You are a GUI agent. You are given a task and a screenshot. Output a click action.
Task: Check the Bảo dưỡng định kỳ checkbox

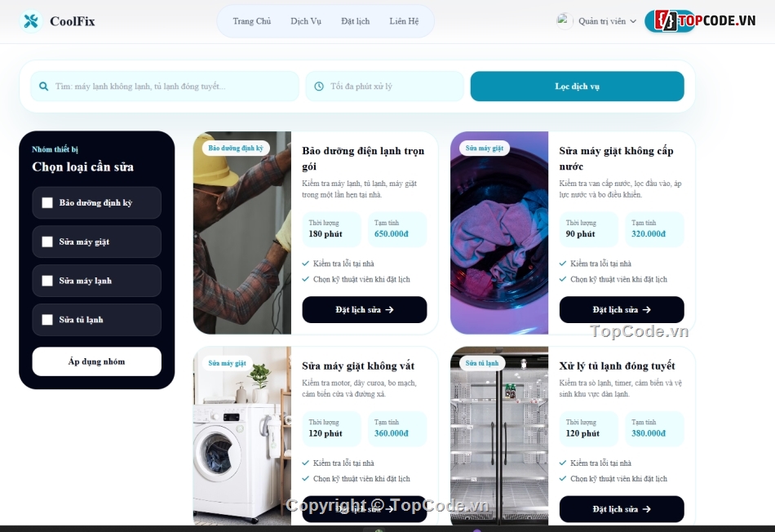pos(47,202)
